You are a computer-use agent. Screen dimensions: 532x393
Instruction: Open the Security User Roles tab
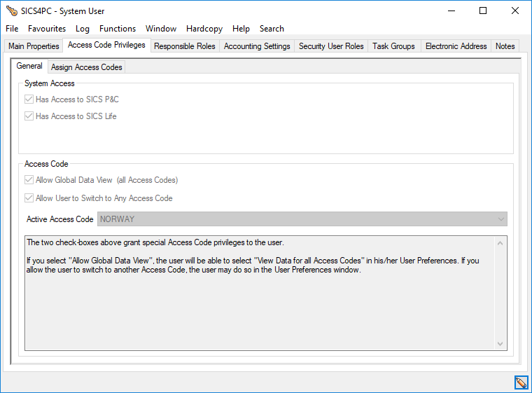(x=331, y=46)
